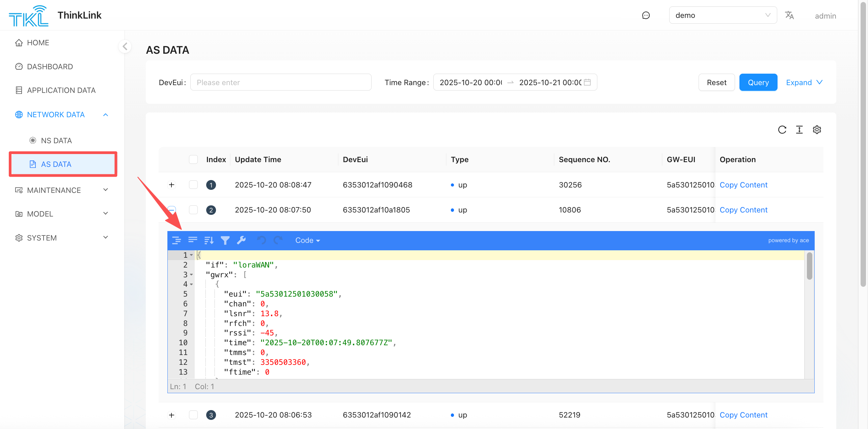Open table column settings gear
868x429 pixels.
tap(817, 130)
